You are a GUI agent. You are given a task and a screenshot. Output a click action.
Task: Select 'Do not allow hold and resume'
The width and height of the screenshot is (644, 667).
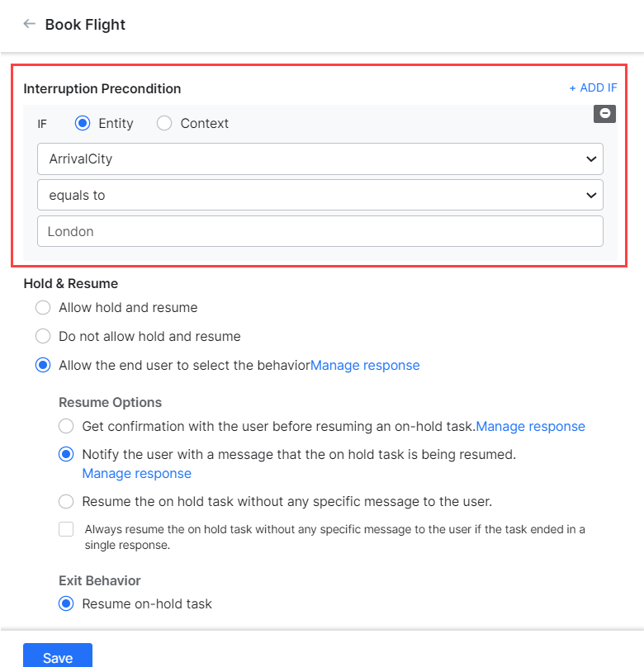tap(43, 336)
